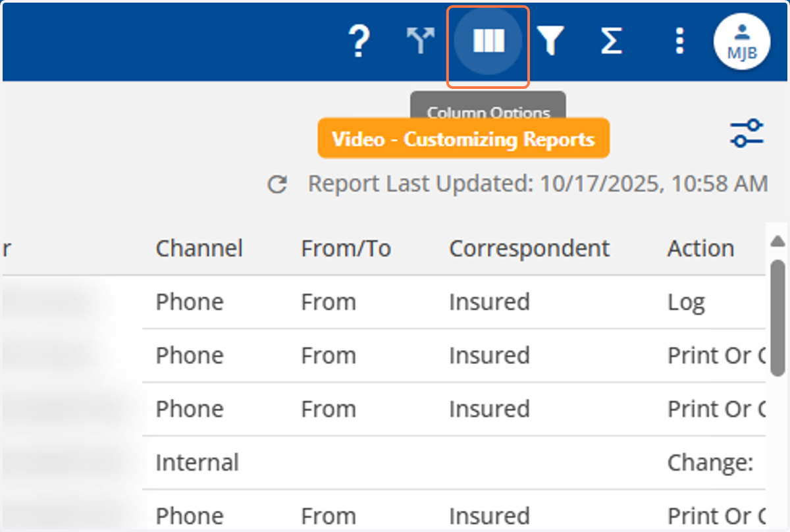
Task: Refresh the report with the reload icon
Action: pyautogui.click(x=277, y=185)
